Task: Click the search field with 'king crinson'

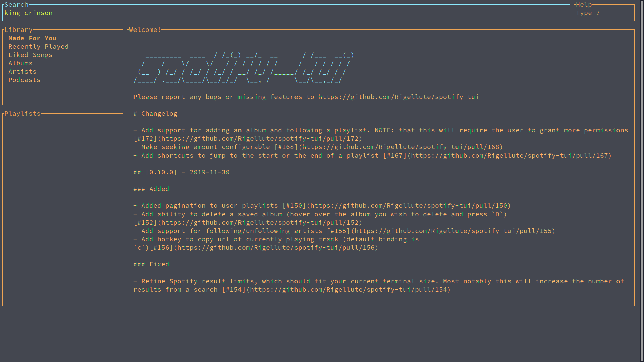Action: coord(285,13)
